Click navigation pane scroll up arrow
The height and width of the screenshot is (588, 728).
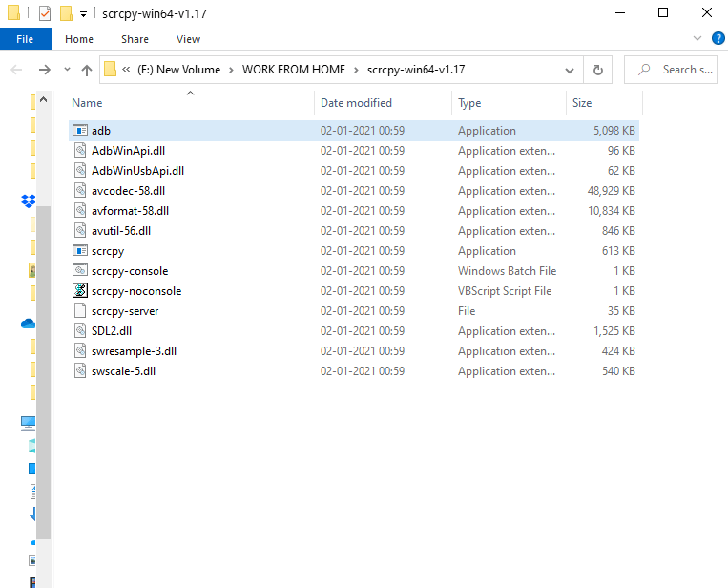pyautogui.click(x=44, y=99)
